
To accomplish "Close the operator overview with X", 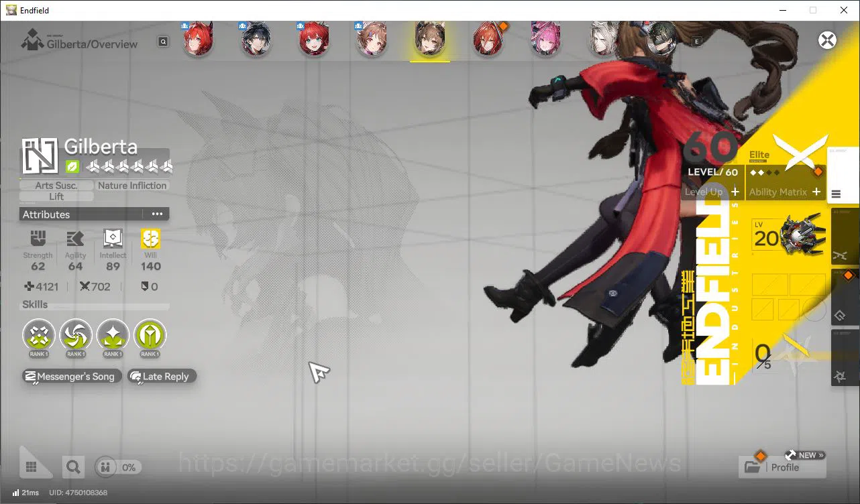I will [827, 40].
